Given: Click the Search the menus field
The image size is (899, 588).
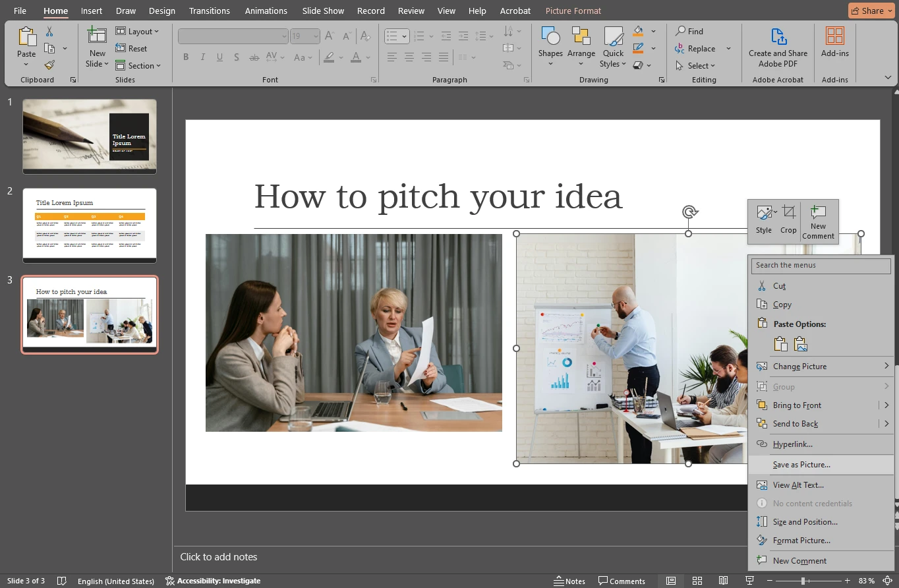Looking at the screenshot, I should (x=821, y=265).
